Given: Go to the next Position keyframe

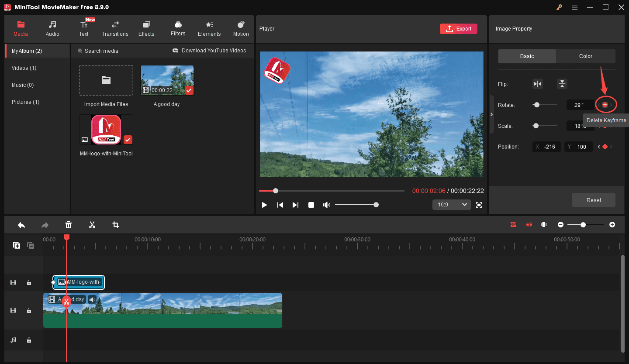Looking at the screenshot, I should 611,147.
